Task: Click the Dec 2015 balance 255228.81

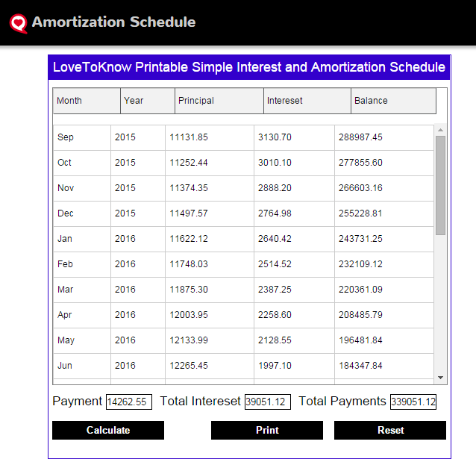Action: (x=360, y=213)
